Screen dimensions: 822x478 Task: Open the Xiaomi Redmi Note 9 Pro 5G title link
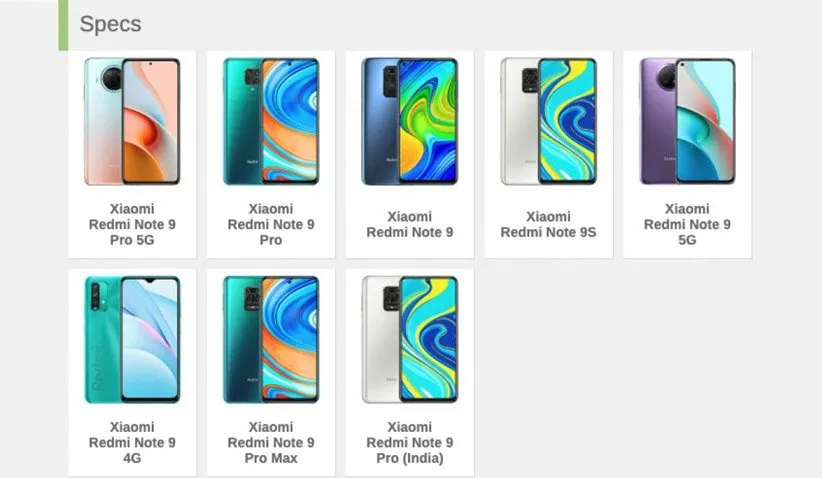pyautogui.click(x=132, y=224)
